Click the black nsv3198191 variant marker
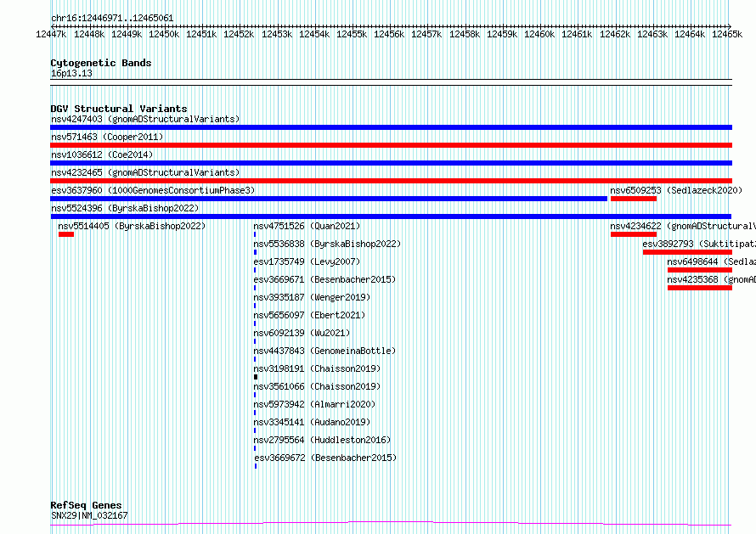Screen dimensions: 756x534 tap(256, 377)
